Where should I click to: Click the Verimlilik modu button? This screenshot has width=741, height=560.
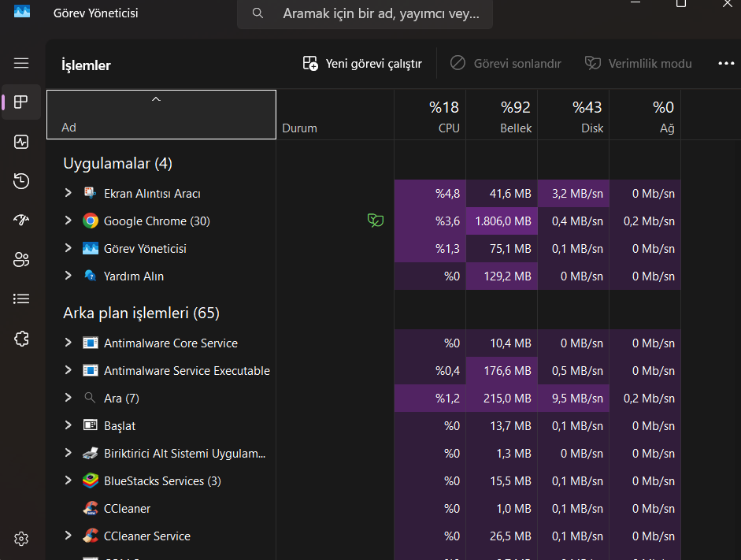coord(639,63)
